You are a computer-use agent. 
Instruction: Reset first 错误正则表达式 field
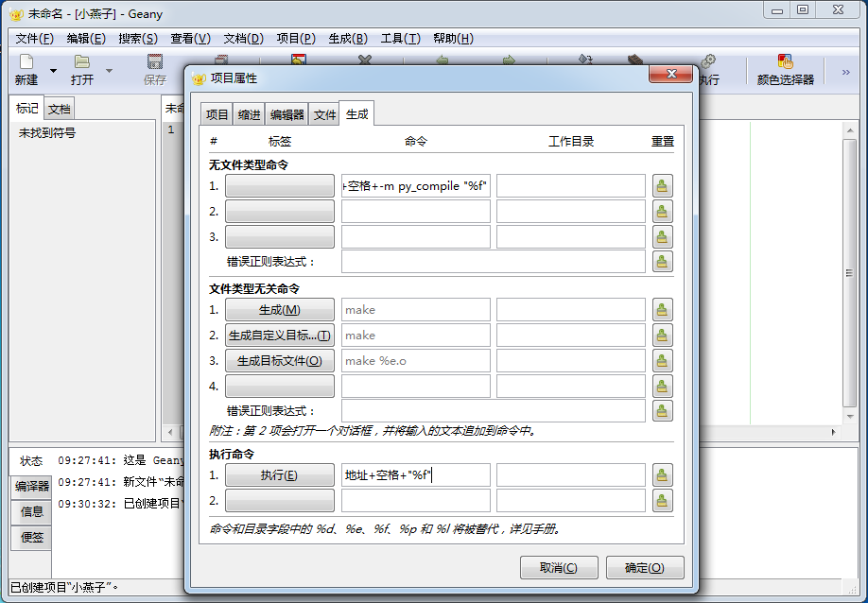662,262
